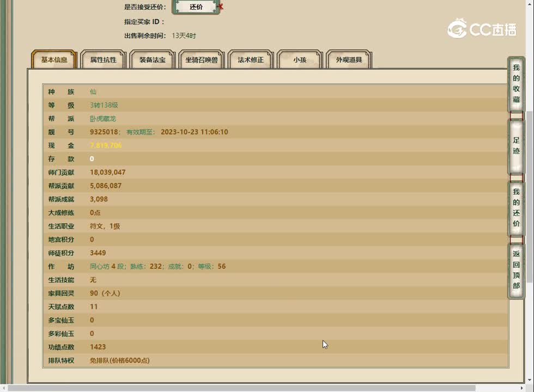Click 返回顶部 to return to top

coord(516,269)
